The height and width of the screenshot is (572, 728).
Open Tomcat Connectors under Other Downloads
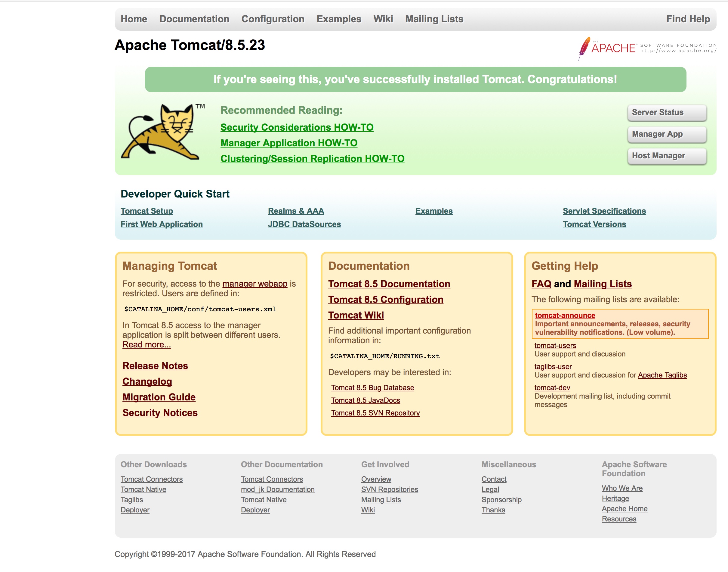[x=152, y=479]
